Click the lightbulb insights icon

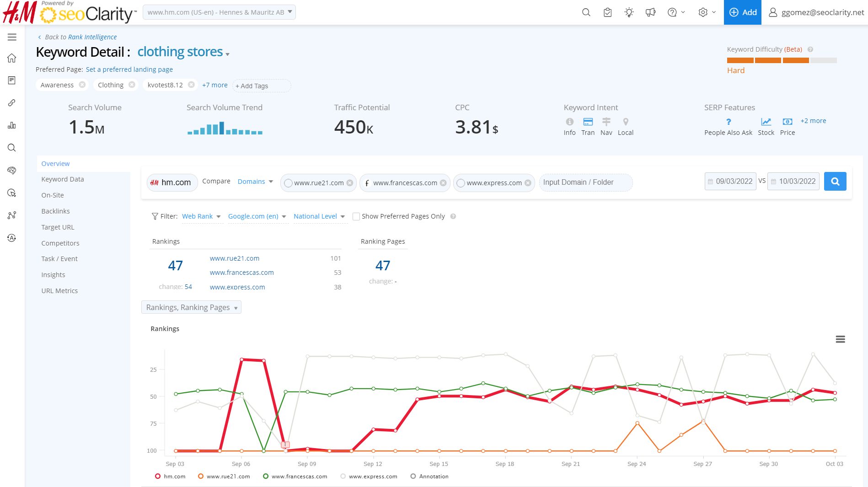(x=629, y=12)
